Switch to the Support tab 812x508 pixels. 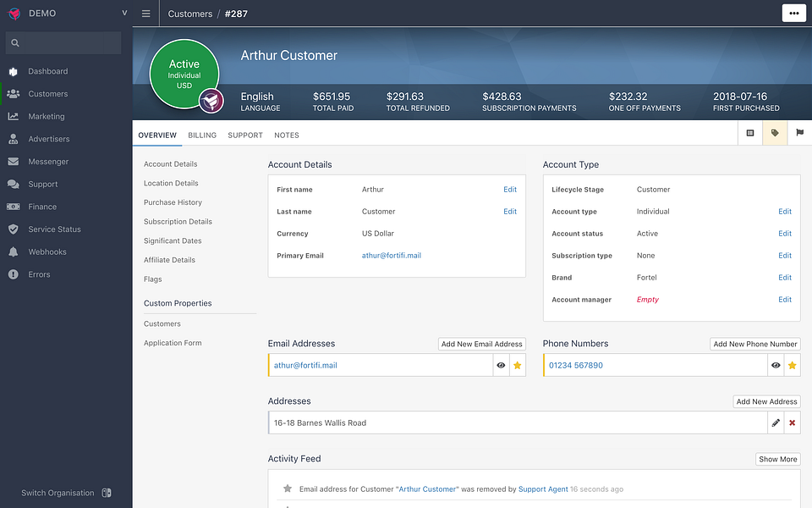[245, 135]
